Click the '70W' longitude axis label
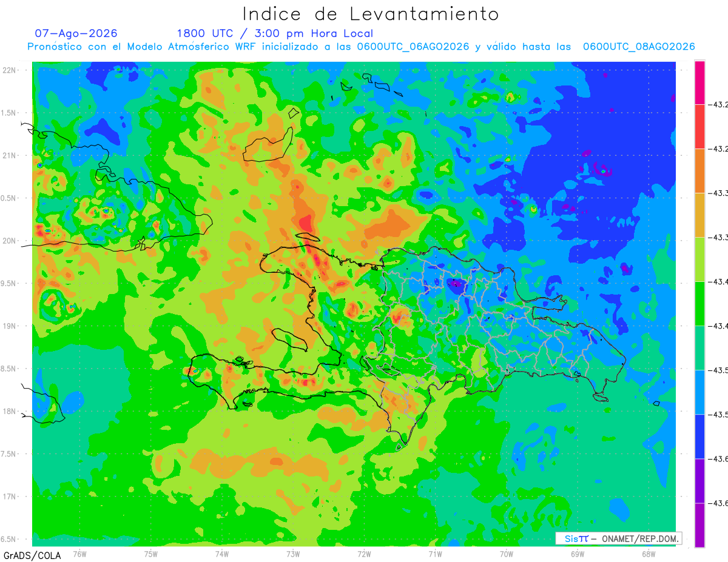Image resolution: width=728 pixels, height=562 pixels. click(x=507, y=554)
